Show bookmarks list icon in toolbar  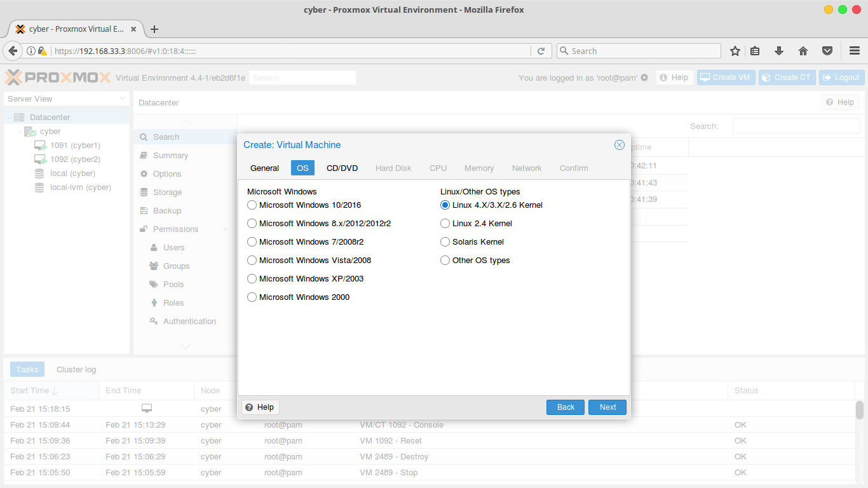(x=755, y=51)
